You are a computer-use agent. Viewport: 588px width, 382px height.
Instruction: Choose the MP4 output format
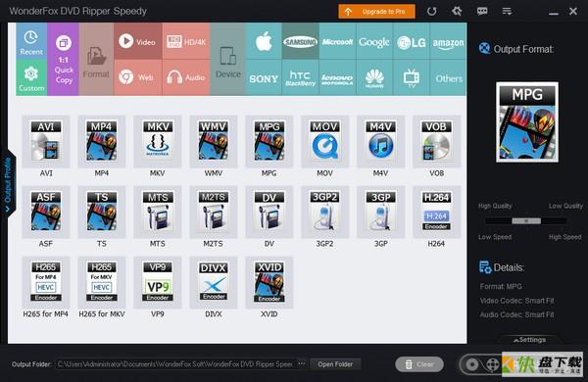click(x=102, y=141)
